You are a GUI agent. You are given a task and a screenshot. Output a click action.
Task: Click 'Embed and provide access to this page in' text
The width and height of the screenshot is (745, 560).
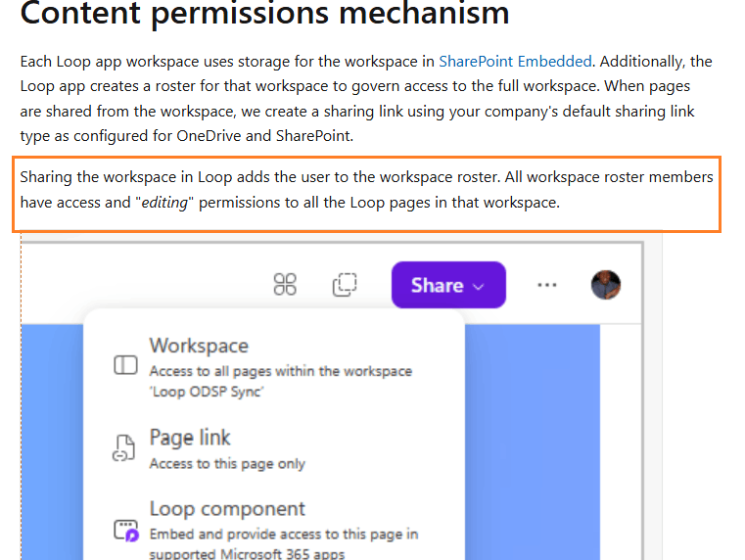(x=284, y=535)
